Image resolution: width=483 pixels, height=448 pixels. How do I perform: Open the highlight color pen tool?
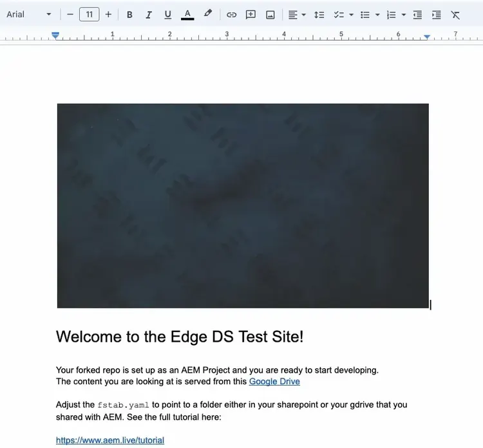coord(208,14)
